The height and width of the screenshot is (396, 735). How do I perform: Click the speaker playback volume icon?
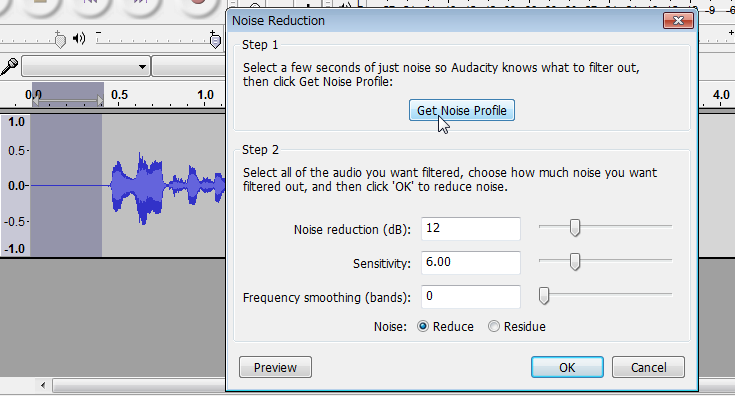click(x=79, y=38)
